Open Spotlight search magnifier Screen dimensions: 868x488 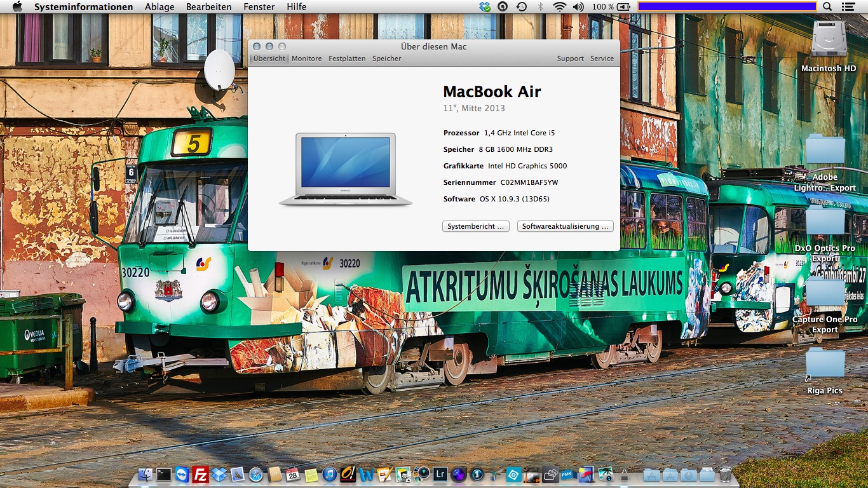827,6
